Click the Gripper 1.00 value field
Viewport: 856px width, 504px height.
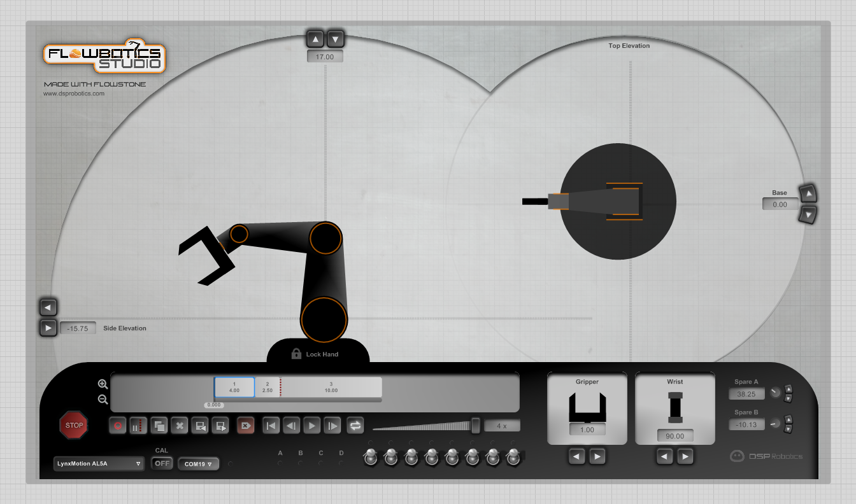pos(587,430)
